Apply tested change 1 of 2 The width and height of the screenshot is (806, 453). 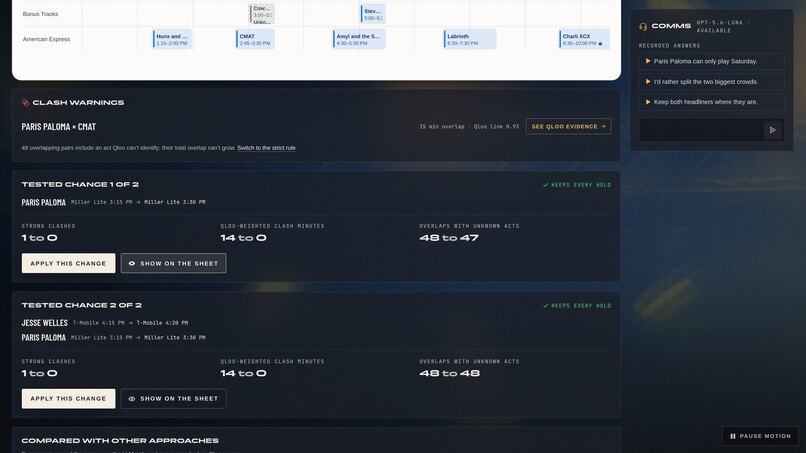tap(68, 263)
